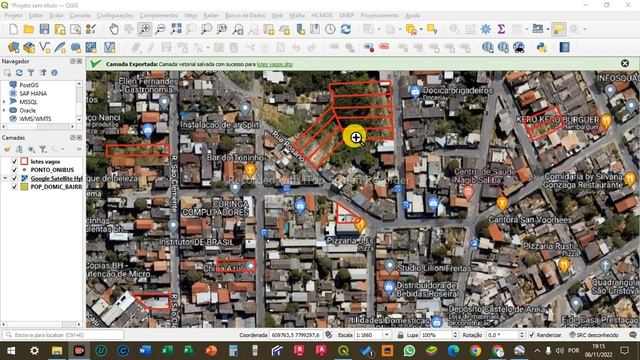This screenshot has height=360, width=640.
Task: Toggle visibility of POP_DOMIC_BAIRR layer
Action: coord(14,187)
